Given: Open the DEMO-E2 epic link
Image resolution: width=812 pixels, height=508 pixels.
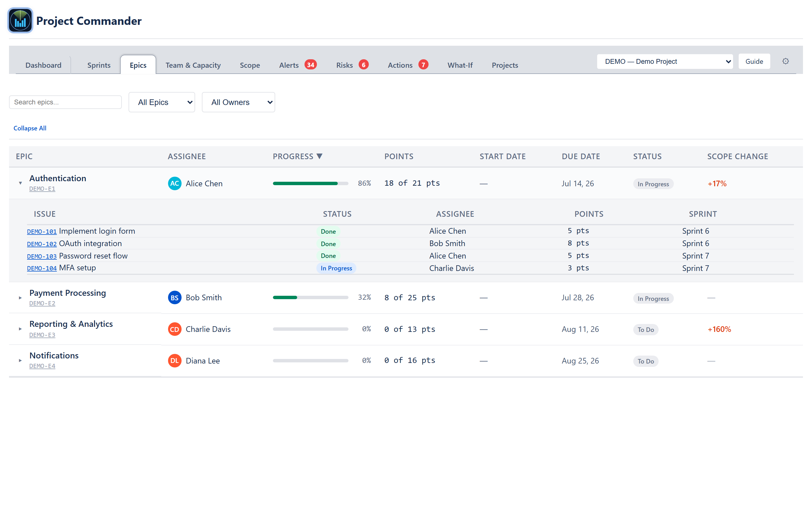Looking at the screenshot, I should [x=42, y=303].
